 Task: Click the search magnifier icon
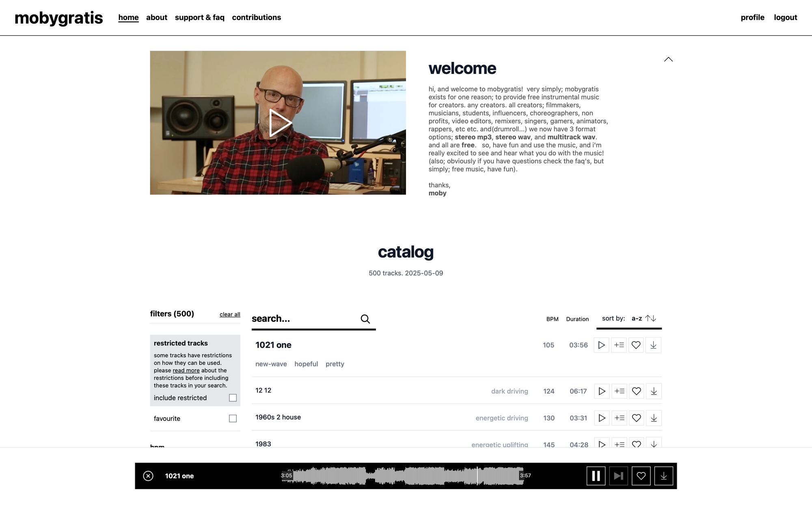click(365, 319)
